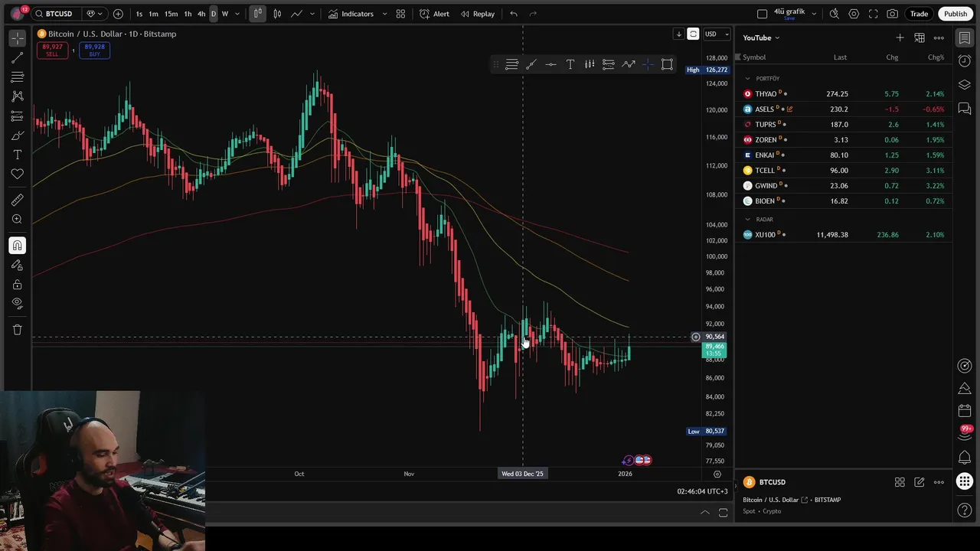Undo the last action
Screen dimensions: 980x551
514,14
